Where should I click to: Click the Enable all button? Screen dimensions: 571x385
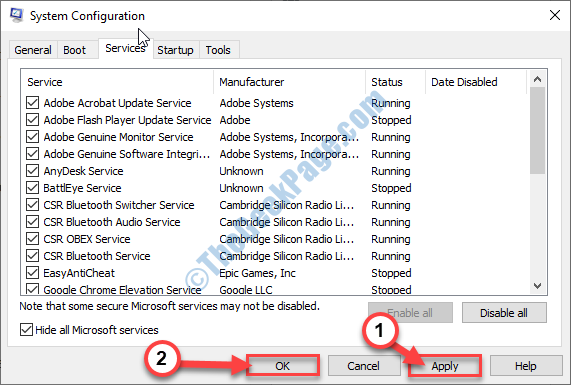[x=410, y=313]
